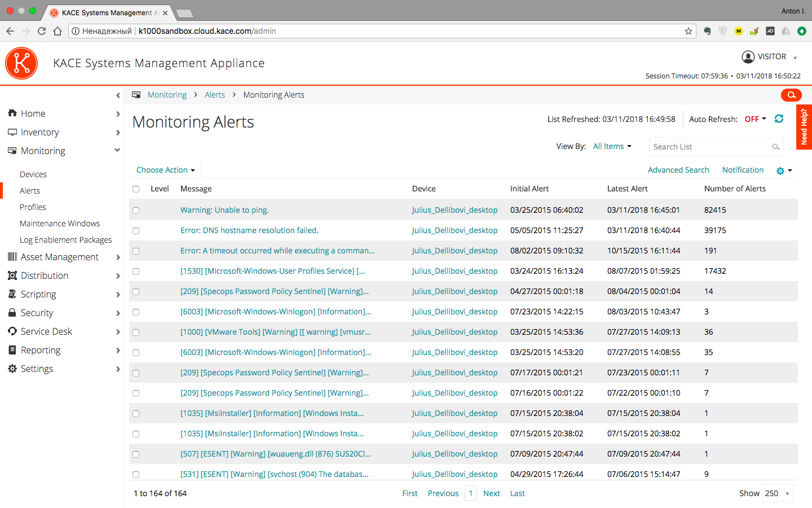Sort by Number of Alerts column

[735, 189]
